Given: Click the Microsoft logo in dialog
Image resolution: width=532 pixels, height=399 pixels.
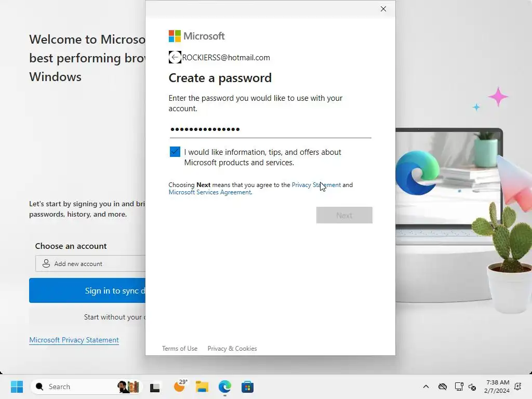Looking at the screenshot, I should click(196, 36).
